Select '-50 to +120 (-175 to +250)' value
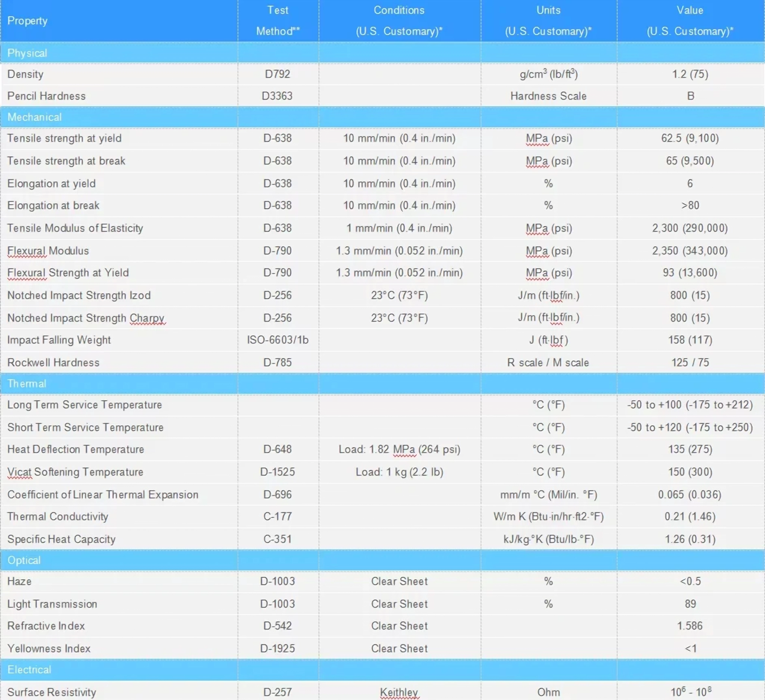The image size is (765, 700). (690, 428)
